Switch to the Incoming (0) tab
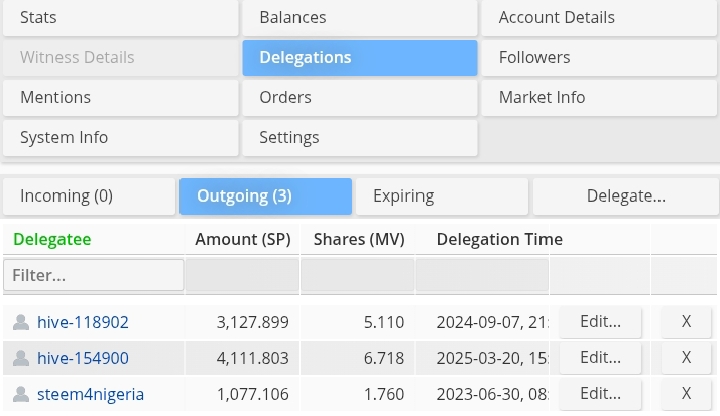 tap(88, 196)
